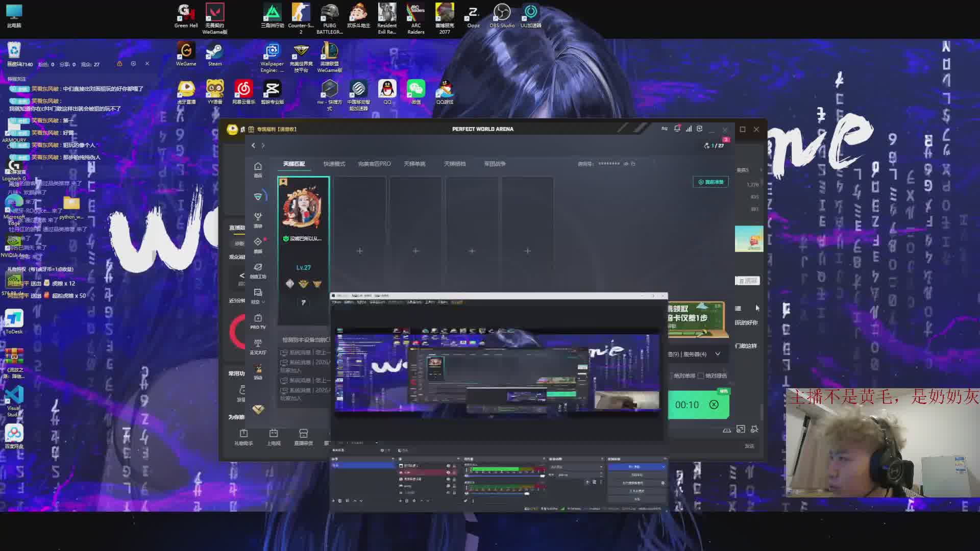
Task: Click the navigate back arrow
Action: pyautogui.click(x=253, y=145)
